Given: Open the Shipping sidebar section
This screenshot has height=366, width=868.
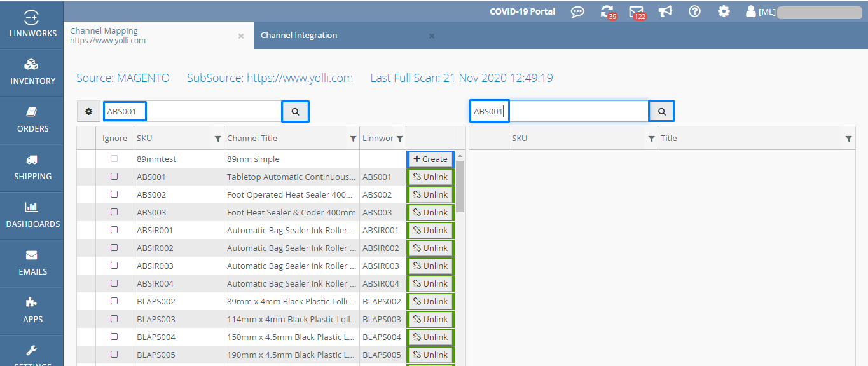Looking at the screenshot, I should point(32,168).
